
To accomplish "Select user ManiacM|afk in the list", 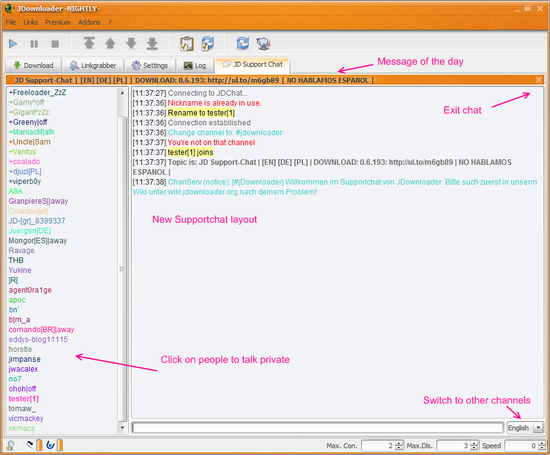I will [x=32, y=132].
